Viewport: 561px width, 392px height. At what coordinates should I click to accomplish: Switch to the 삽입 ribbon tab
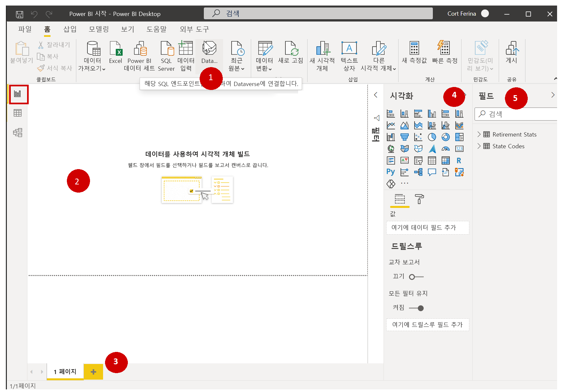(x=70, y=29)
